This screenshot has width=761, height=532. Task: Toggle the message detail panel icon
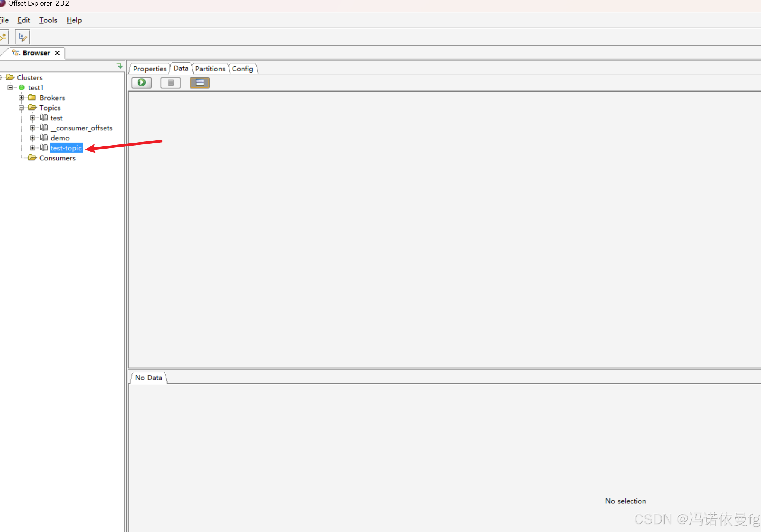coord(200,83)
